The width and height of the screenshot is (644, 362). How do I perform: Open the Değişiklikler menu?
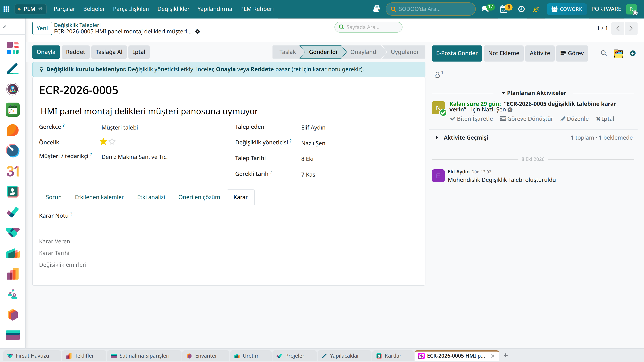click(173, 9)
